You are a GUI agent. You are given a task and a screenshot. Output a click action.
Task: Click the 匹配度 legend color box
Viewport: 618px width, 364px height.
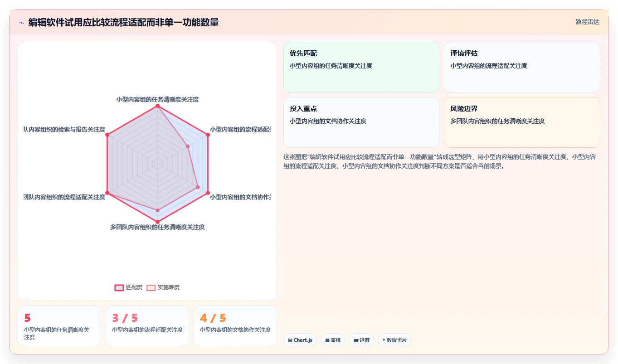click(119, 287)
